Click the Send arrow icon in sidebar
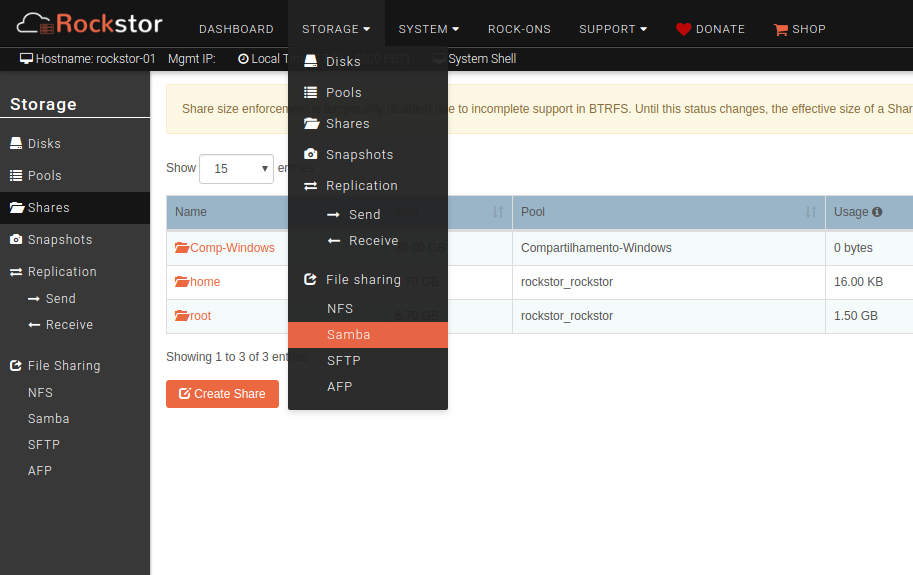Viewport: 913px width, 575px height. [34, 299]
